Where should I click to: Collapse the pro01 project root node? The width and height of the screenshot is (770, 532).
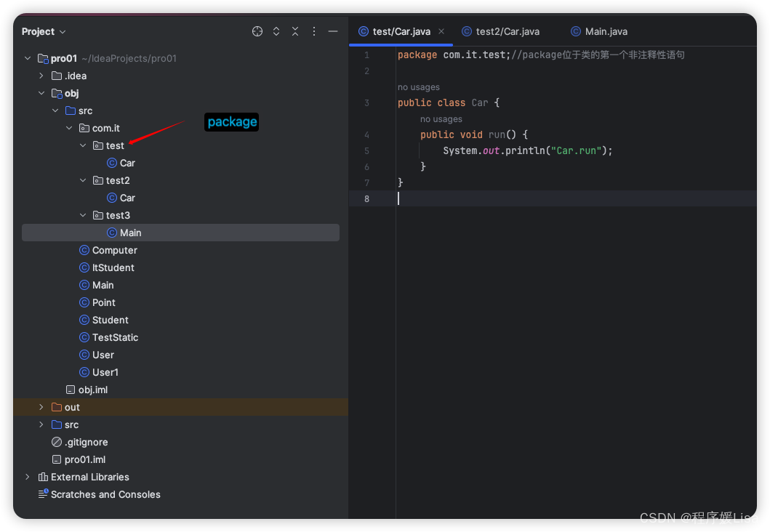[x=28, y=58]
